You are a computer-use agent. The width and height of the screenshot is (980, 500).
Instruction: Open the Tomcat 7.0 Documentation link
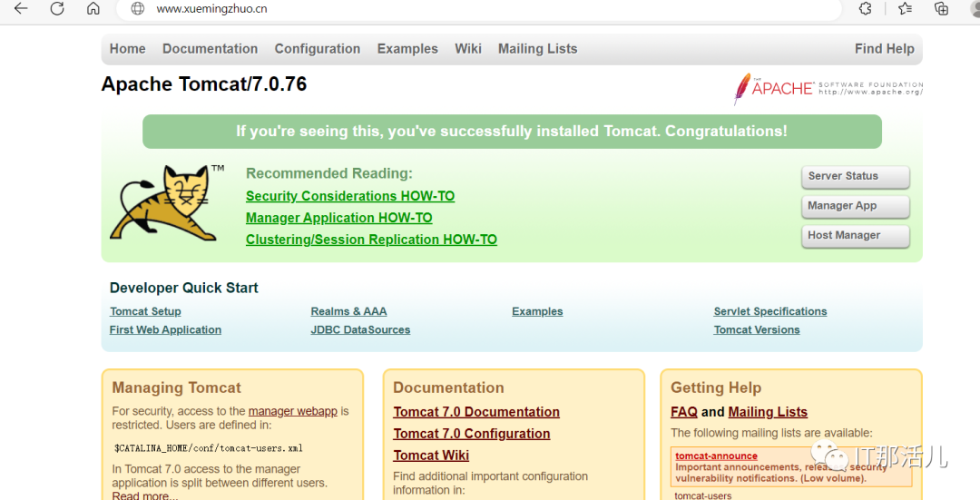click(x=476, y=412)
